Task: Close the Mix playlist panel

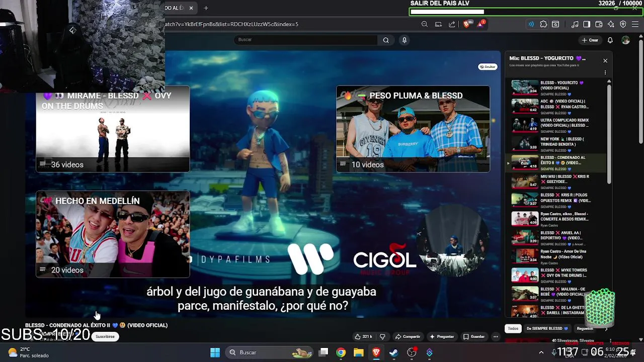Action: (605, 61)
